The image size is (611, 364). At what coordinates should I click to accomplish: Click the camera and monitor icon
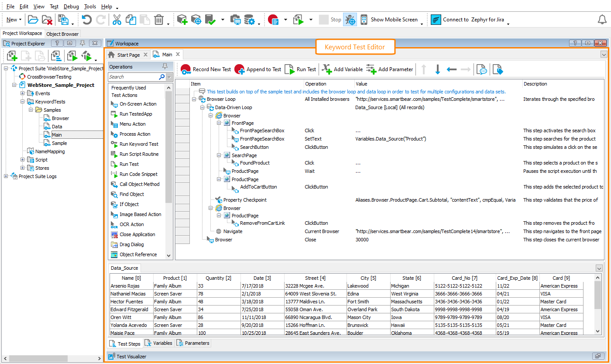[x=236, y=20]
